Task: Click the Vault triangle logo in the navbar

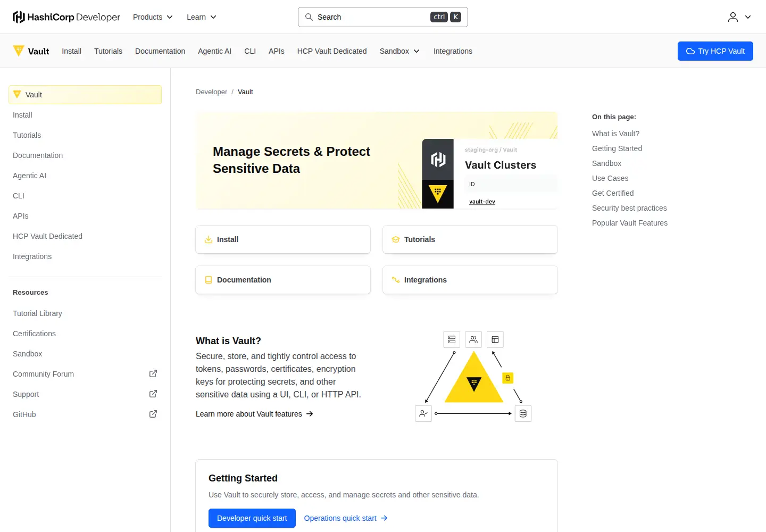Action: 19,51
